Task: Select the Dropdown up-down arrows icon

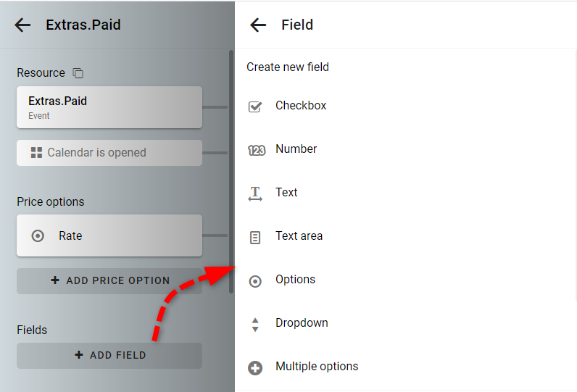Action: (x=255, y=325)
